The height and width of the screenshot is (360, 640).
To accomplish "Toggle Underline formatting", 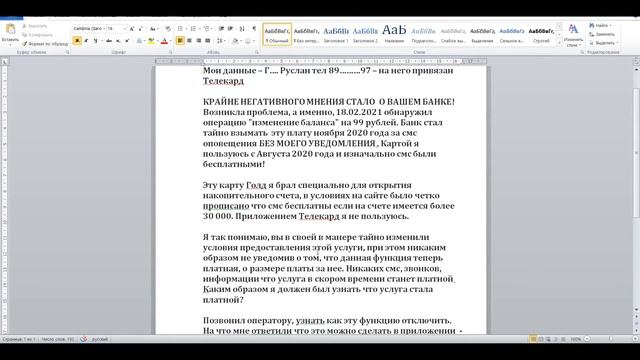I will (x=95, y=41).
